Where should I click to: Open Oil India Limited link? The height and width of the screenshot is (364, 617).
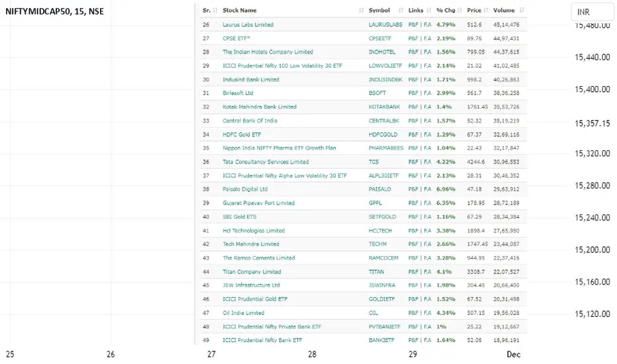coord(243,313)
